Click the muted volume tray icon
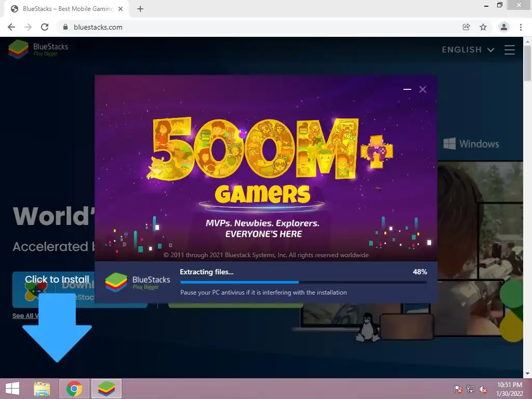Viewport: 532px width, 399px height. (x=483, y=389)
